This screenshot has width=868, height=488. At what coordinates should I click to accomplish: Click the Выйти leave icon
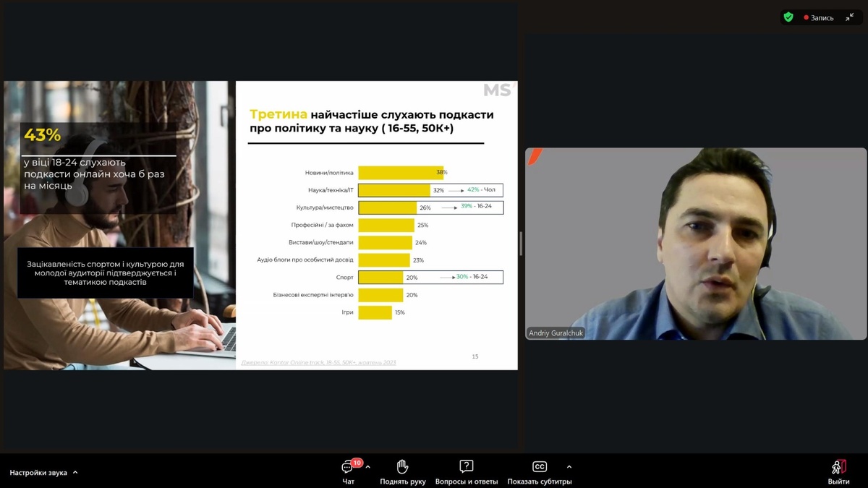838,471
